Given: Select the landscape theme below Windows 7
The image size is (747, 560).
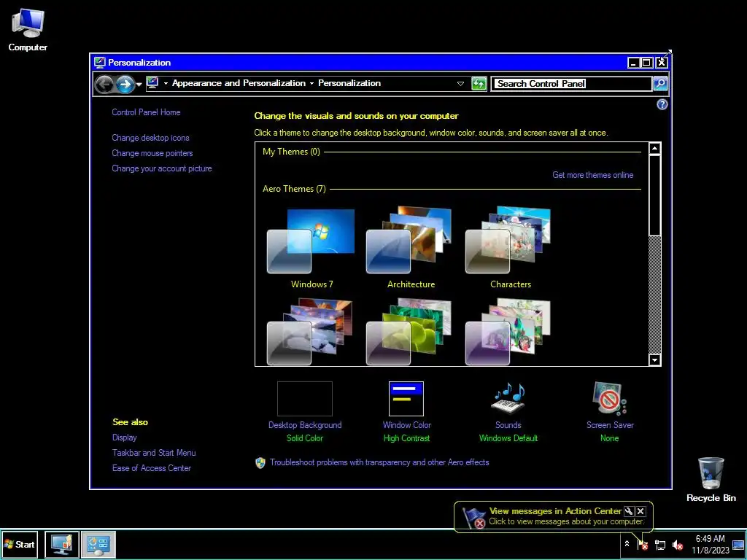Looking at the screenshot, I should click(311, 332).
